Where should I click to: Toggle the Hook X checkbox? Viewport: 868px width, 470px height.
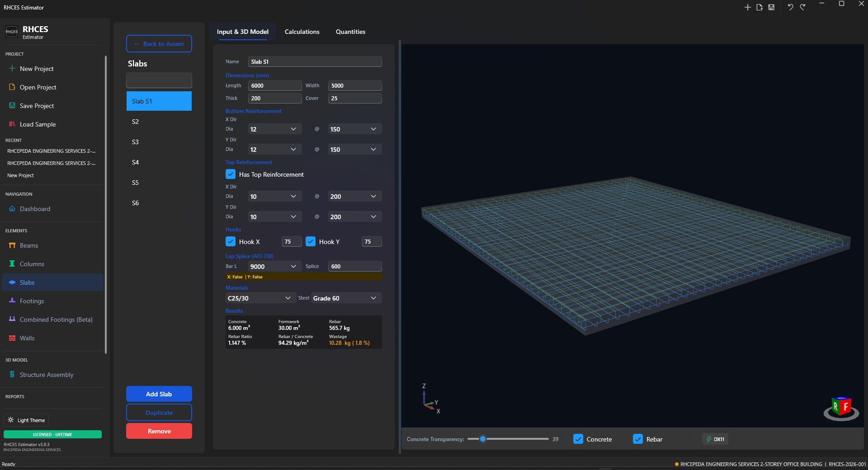point(231,242)
